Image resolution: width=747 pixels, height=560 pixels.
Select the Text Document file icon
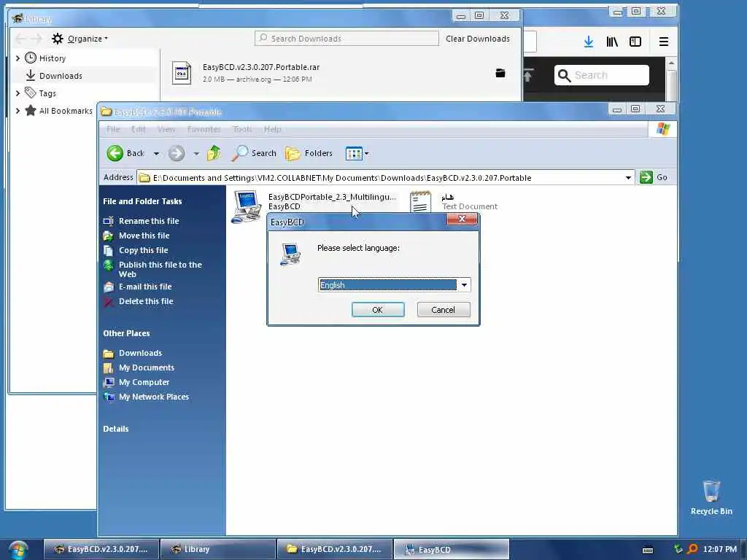point(421,202)
